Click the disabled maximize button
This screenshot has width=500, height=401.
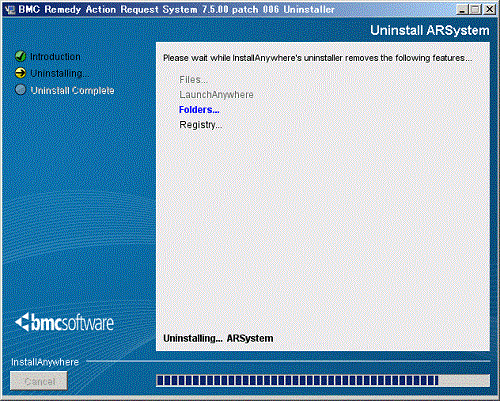475,9
